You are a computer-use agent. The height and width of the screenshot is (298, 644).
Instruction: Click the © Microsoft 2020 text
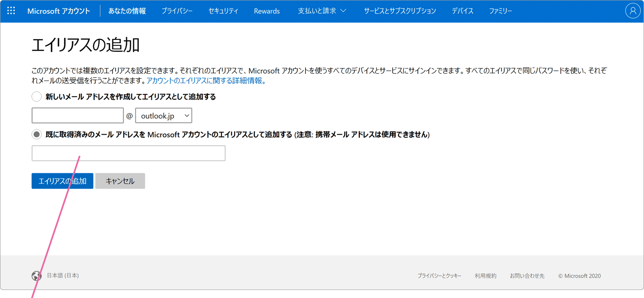[x=579, y=276]
